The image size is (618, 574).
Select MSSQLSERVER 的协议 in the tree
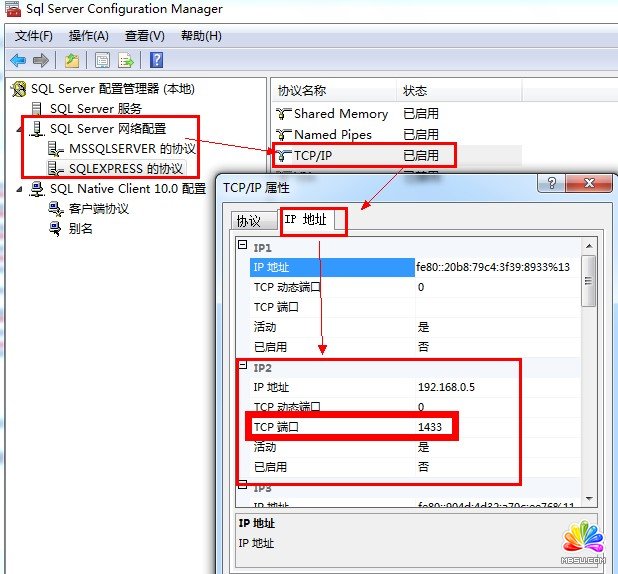[132, 148]
